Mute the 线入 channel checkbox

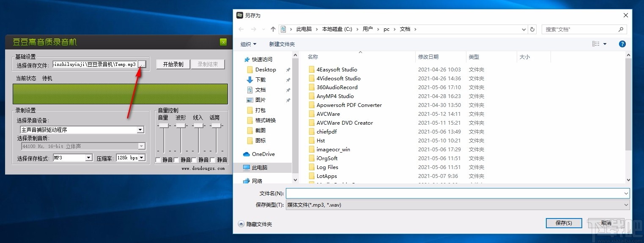(194, 160)
